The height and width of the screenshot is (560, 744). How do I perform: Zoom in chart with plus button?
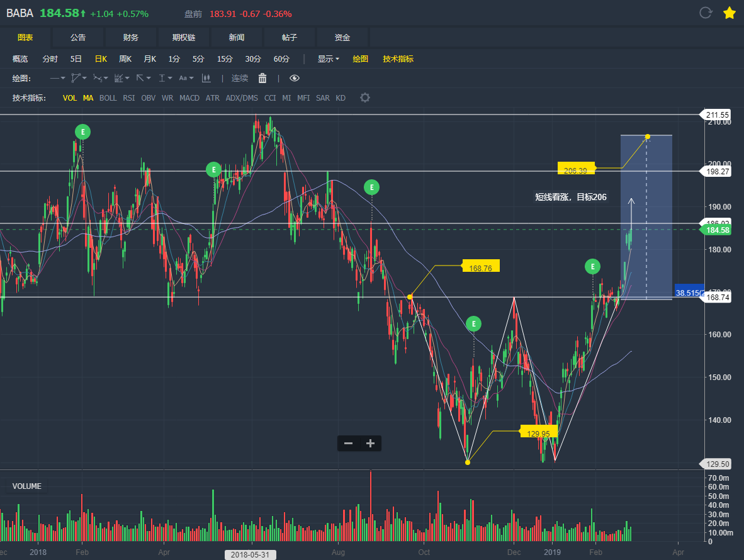pos(371,444)
